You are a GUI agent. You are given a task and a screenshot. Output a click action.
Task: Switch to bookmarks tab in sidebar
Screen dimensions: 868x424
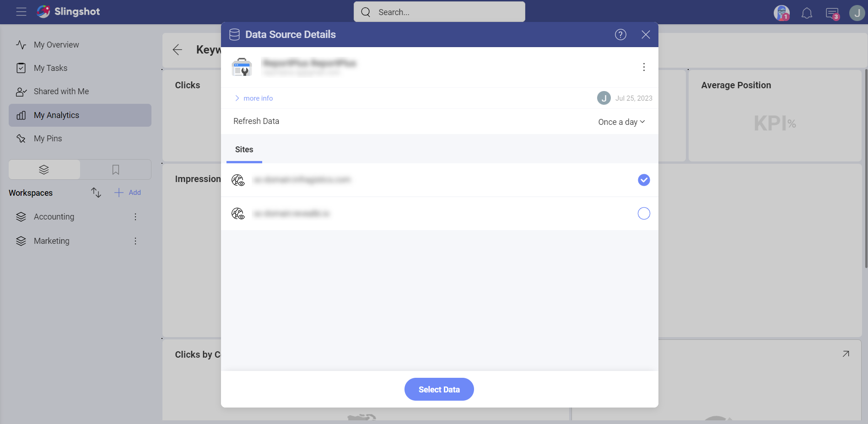[116, 170]
